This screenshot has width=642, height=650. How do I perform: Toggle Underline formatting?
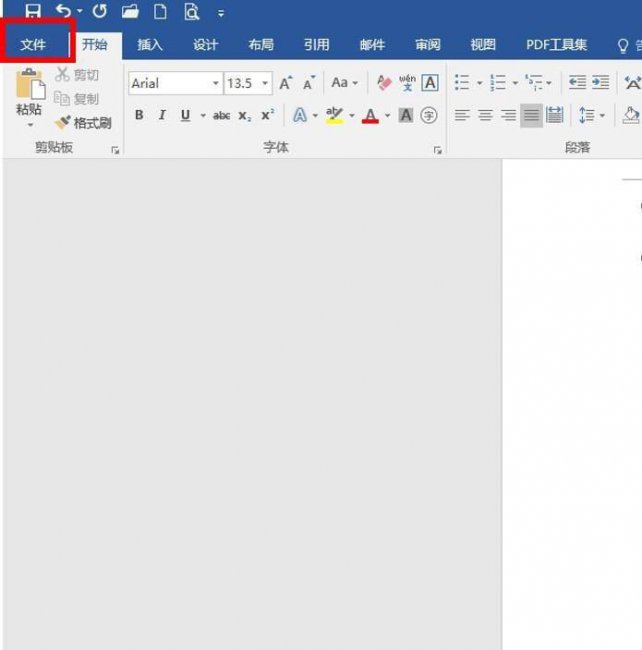(x=185, y=115)
